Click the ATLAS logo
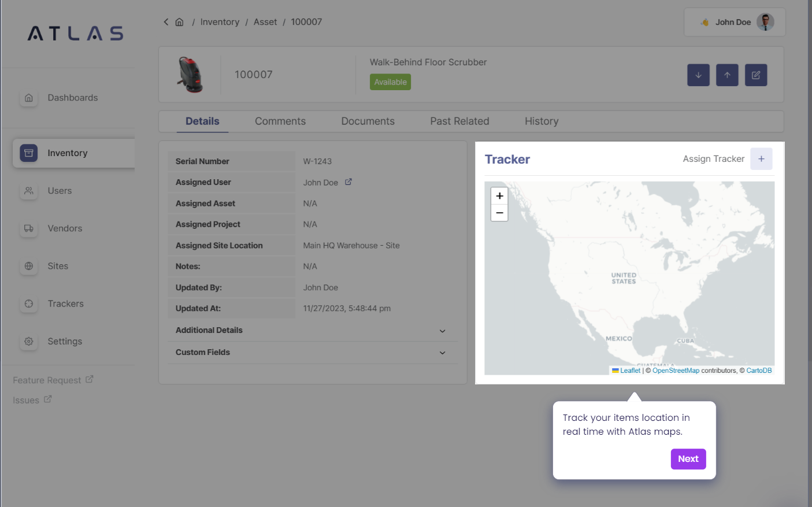This screenshot has height=507, width=812. point(75,34)
